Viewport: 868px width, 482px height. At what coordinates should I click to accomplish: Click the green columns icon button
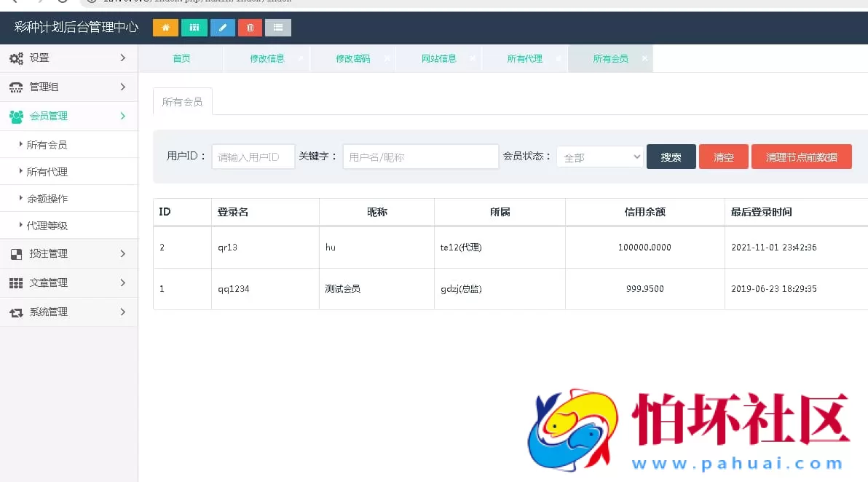coord(194,28)
